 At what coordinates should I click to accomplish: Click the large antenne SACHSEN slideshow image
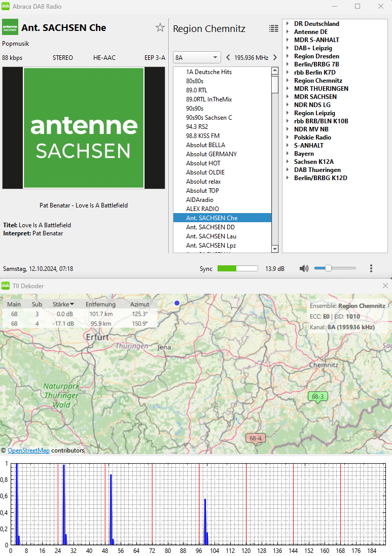point(84,128)
